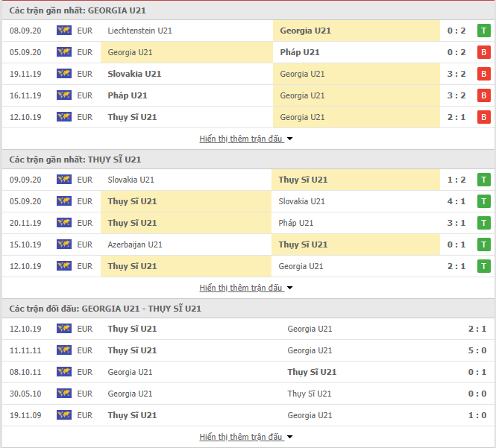The width and height of the screenshot is (496, 448).
Task: Open Azerbaijan U21 team link
Action: tap(135, 244)
